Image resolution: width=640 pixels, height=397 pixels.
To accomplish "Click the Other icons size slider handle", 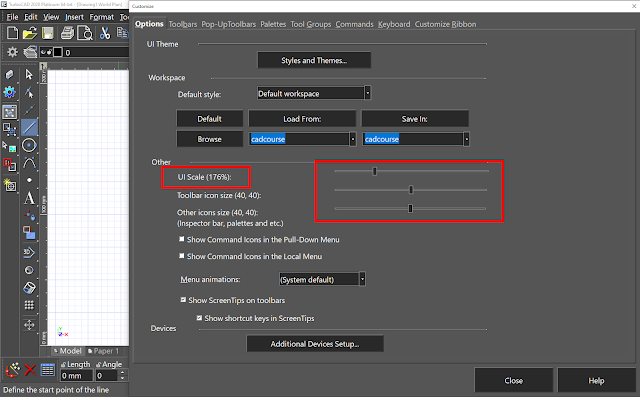I will [x=410, y=208].
